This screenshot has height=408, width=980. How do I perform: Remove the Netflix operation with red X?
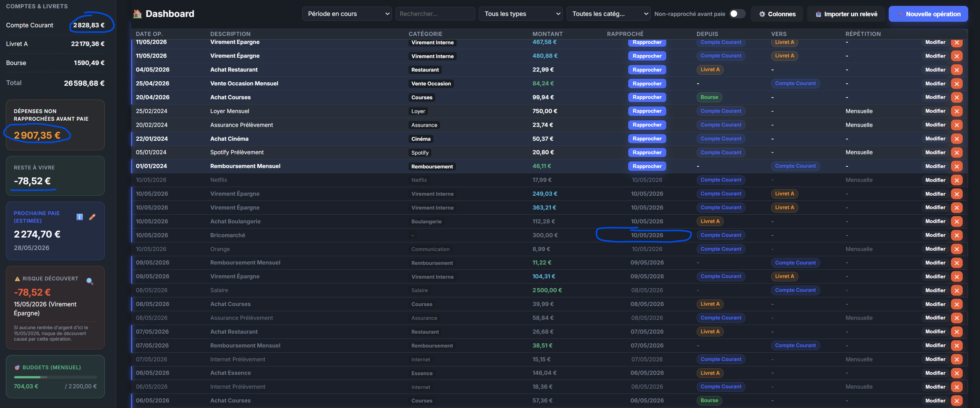pos(956,180)
